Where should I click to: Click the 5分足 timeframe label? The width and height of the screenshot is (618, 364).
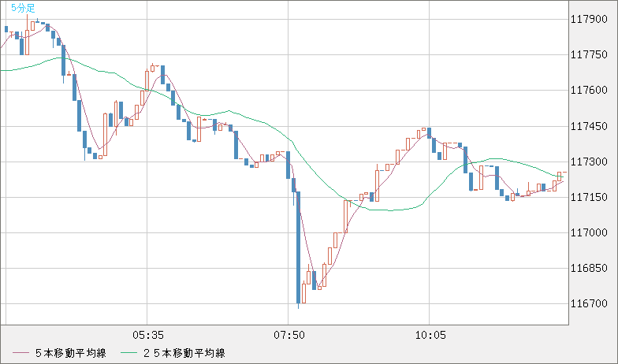point(23,8)
